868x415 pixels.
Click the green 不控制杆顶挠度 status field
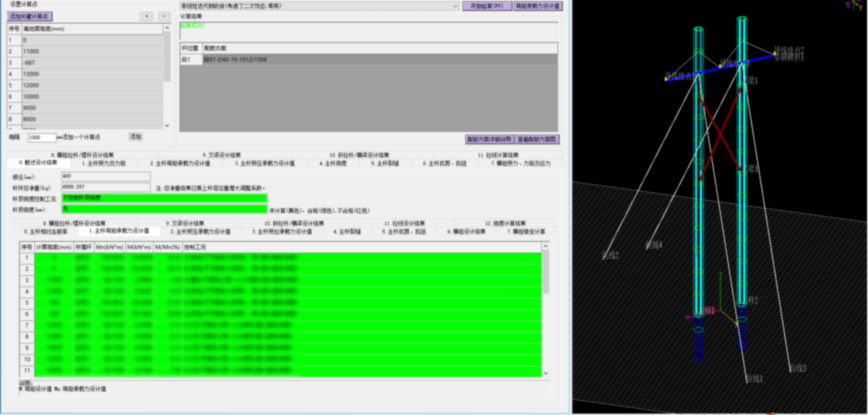coord(164,198)
